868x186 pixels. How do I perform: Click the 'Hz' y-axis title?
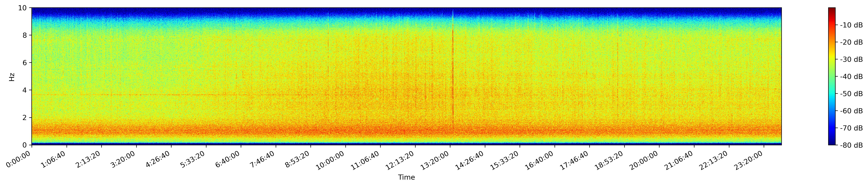pos(12,77)
